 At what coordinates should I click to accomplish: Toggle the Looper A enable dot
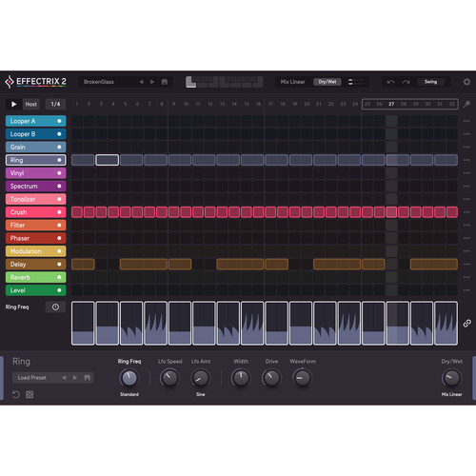click(x=59, y=121)
